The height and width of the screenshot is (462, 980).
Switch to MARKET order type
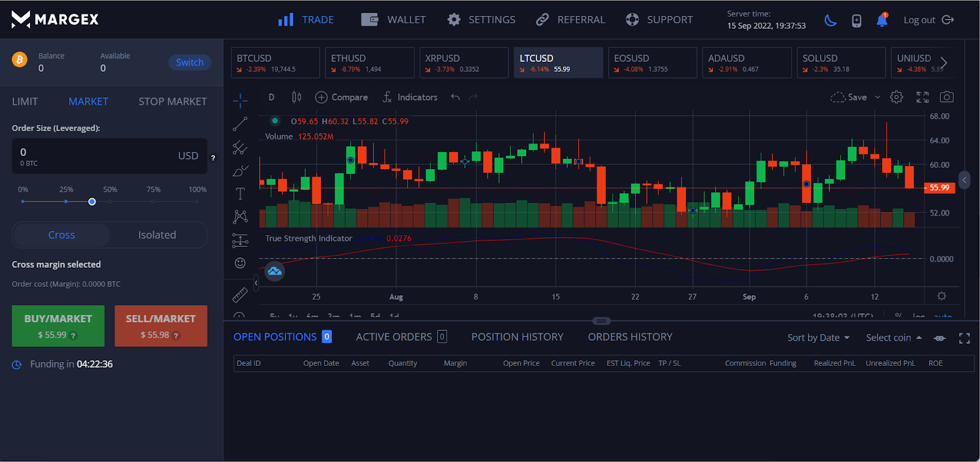tap(88, 102)
